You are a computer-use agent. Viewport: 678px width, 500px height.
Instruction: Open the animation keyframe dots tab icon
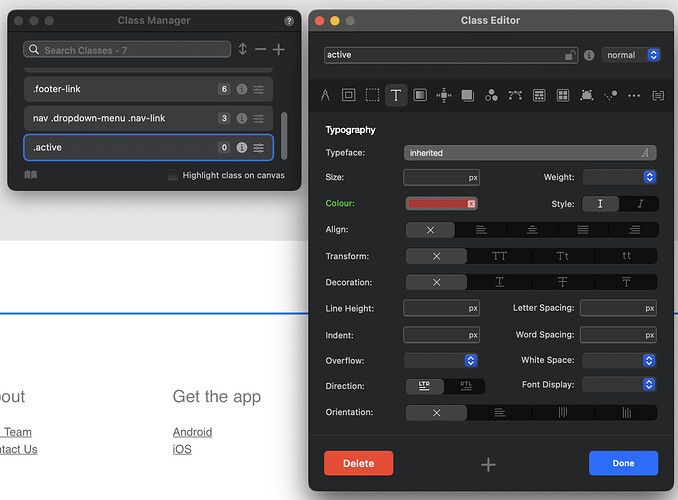[611, 95]
